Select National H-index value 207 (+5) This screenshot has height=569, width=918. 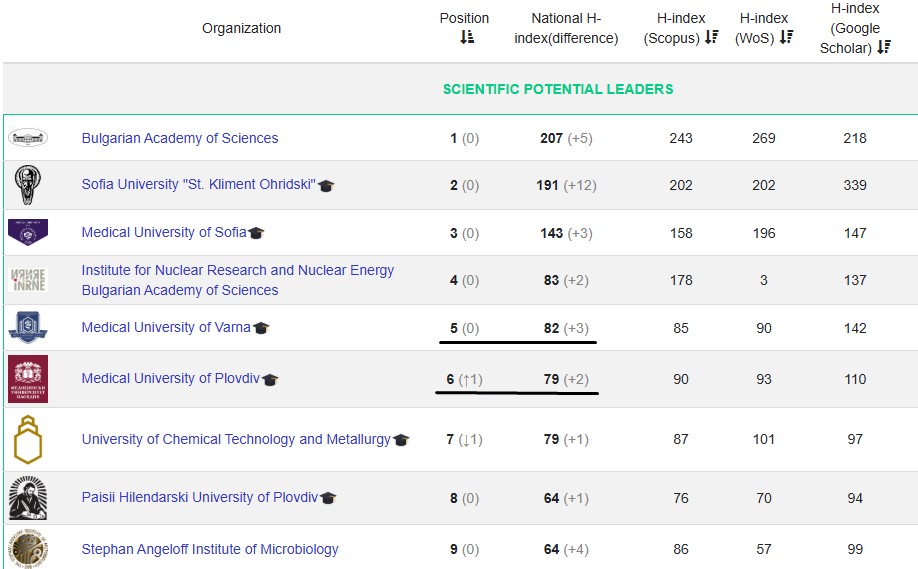(566, 138)
